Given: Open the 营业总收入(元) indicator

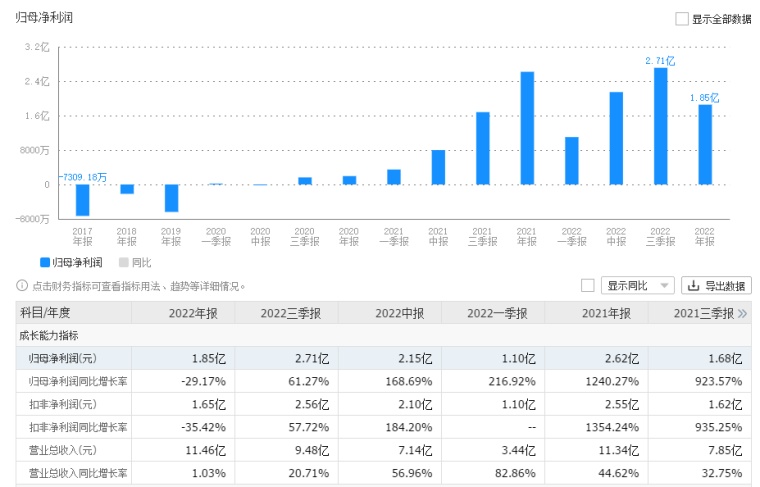Looking at the screenshot, I should click(x=63, y=450).
